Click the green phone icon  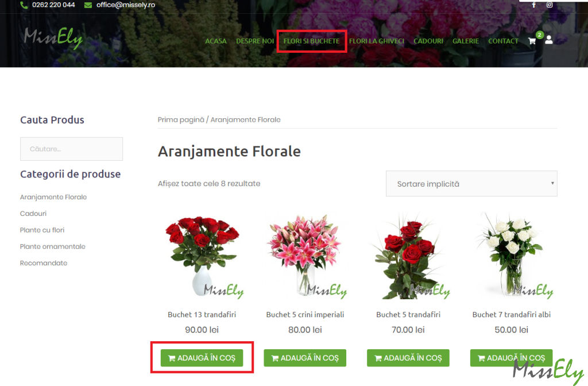24,5
